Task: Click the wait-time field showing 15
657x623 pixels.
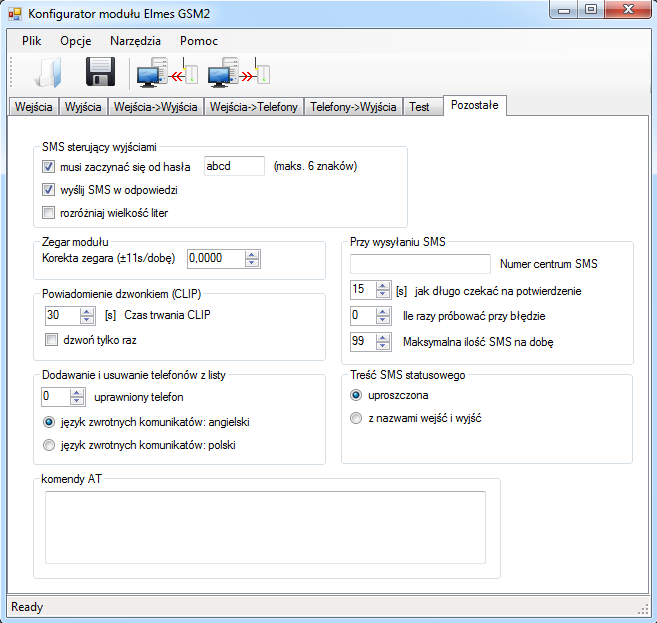Action: 363,290
